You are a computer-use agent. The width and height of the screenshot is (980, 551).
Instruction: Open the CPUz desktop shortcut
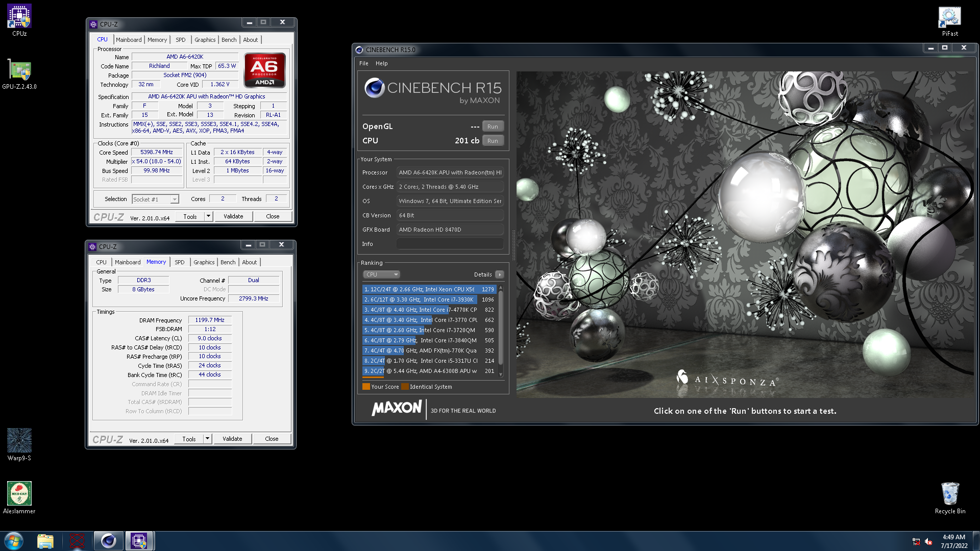tap(19, 20)
